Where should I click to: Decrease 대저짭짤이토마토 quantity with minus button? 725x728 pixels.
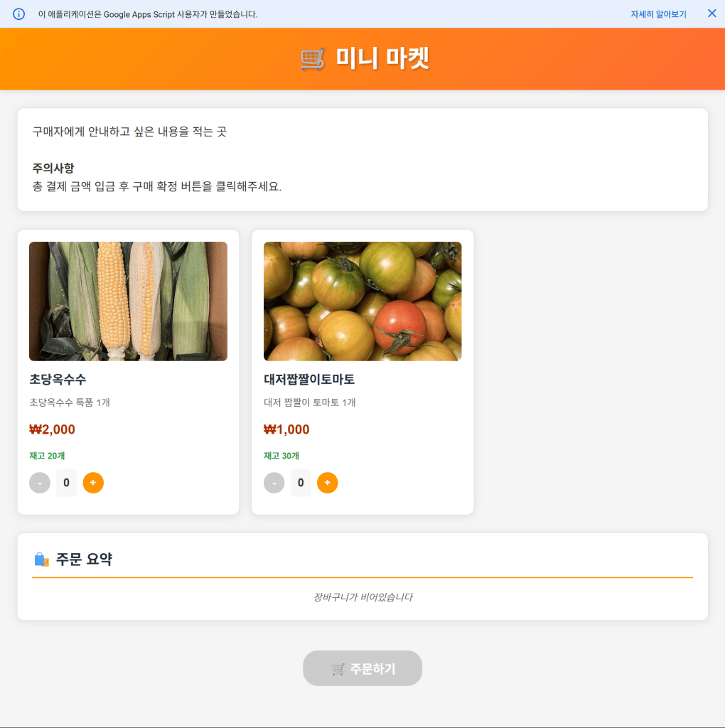point(274,483)
